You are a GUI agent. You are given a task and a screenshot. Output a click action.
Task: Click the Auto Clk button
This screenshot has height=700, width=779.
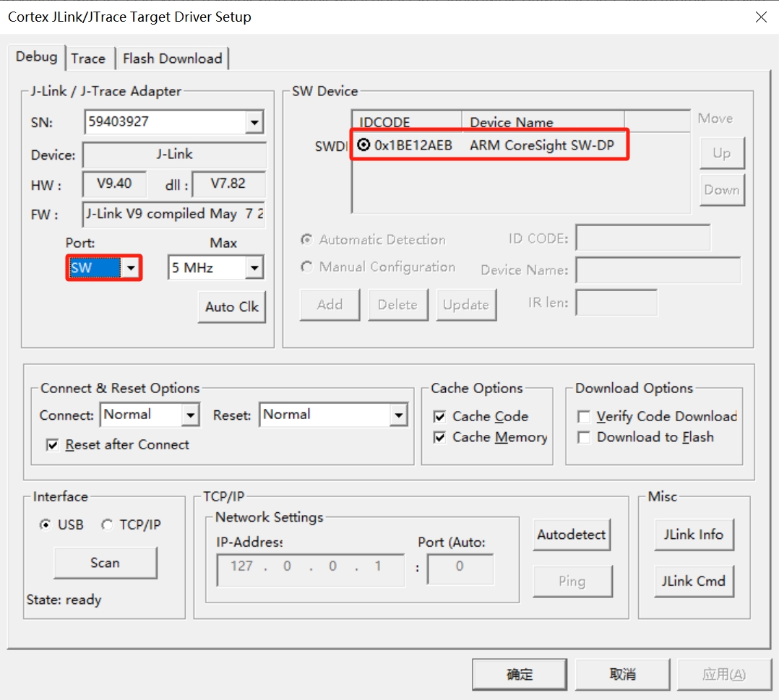click(x=231, y=306)
